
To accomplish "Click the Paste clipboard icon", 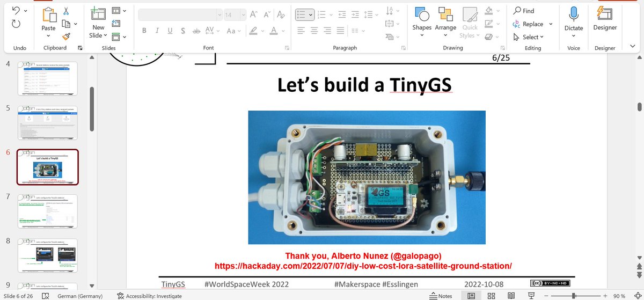I will tap(48, 15).
